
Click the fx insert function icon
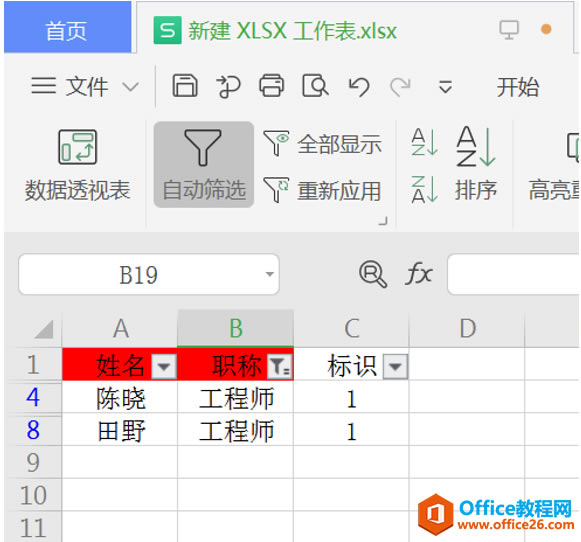(x=419, y=274)
